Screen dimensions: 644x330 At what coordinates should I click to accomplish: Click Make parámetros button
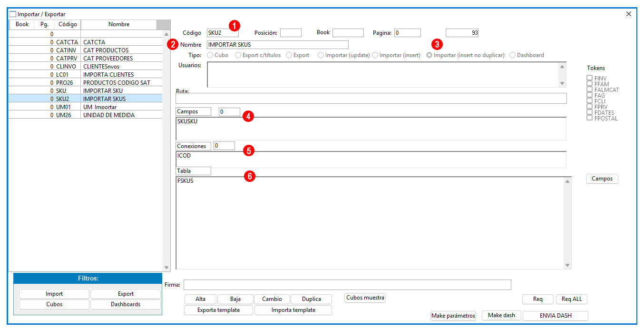453,316
